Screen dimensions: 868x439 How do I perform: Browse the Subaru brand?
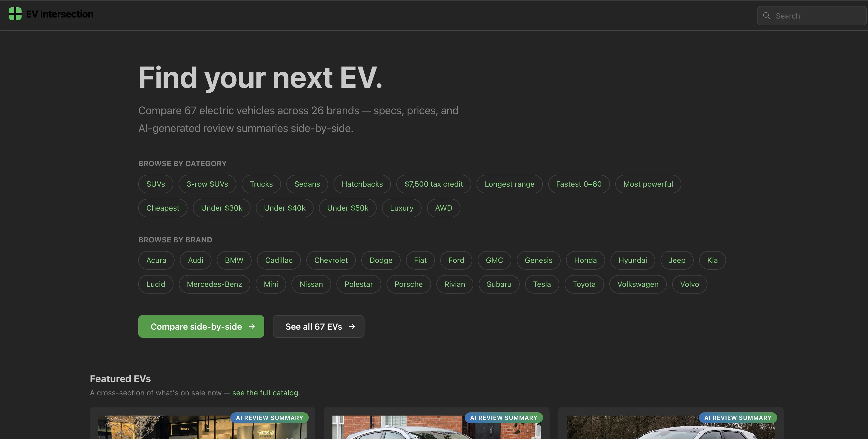click(499, 284)
